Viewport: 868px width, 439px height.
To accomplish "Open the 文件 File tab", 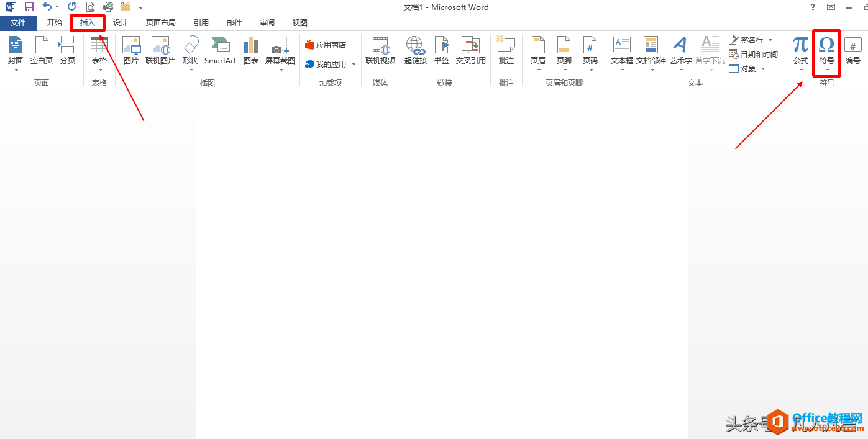I will pyautogui.click(x=18, y=23).
